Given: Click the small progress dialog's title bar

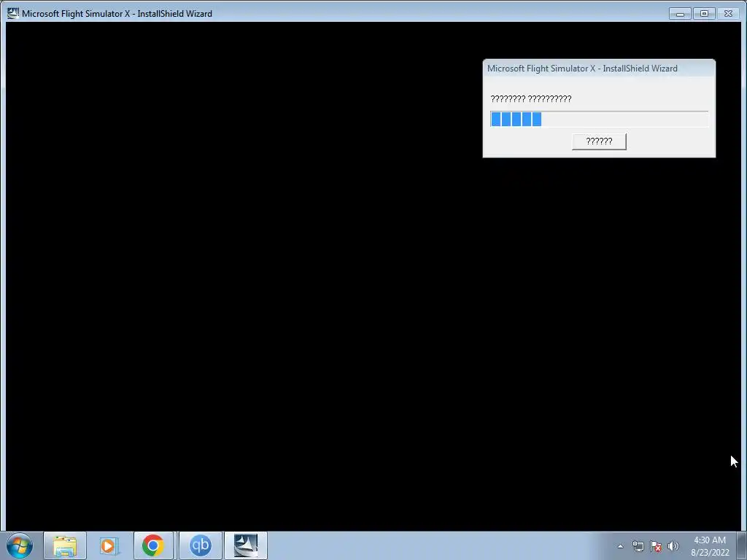Looking at the screenshot, I should (x=599, y=68).
